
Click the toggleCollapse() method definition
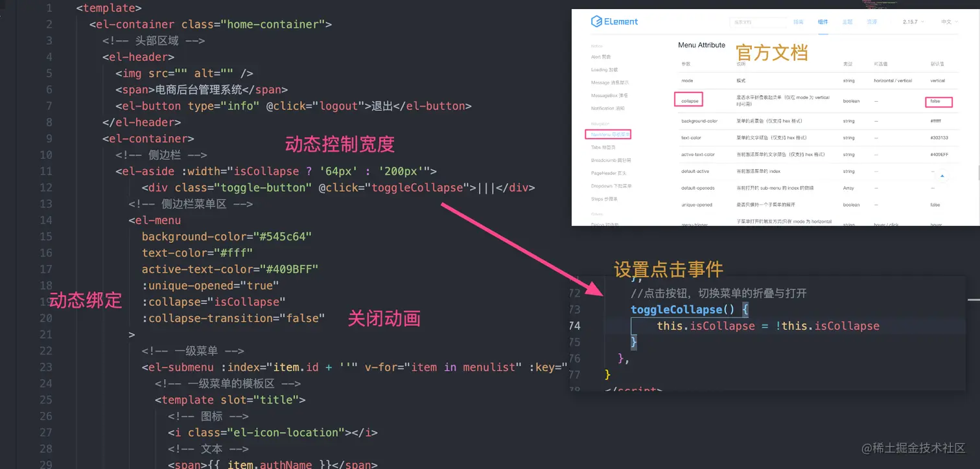(x=690, y=310)
